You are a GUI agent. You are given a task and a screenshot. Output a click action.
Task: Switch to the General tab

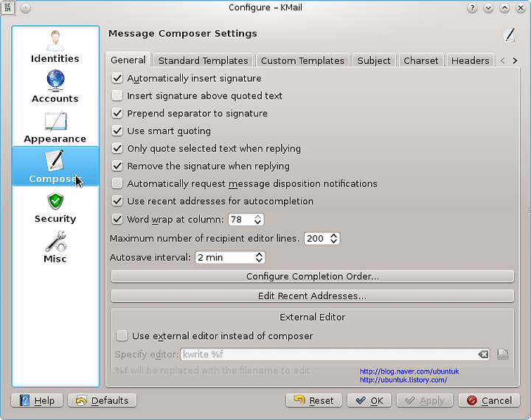pos(128,60)
